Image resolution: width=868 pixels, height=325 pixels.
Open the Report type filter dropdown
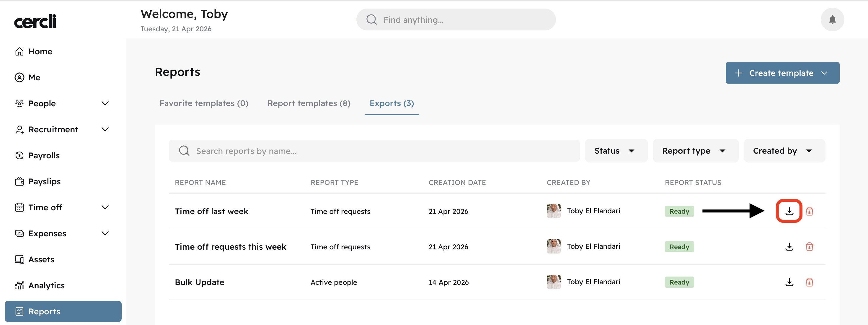tap(695, 151)
